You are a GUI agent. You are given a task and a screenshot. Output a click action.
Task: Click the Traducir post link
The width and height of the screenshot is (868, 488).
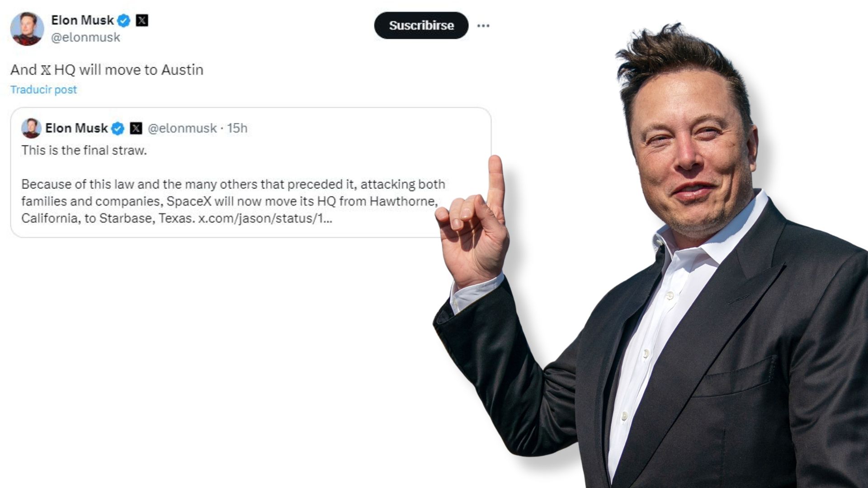tap(43, 89)
